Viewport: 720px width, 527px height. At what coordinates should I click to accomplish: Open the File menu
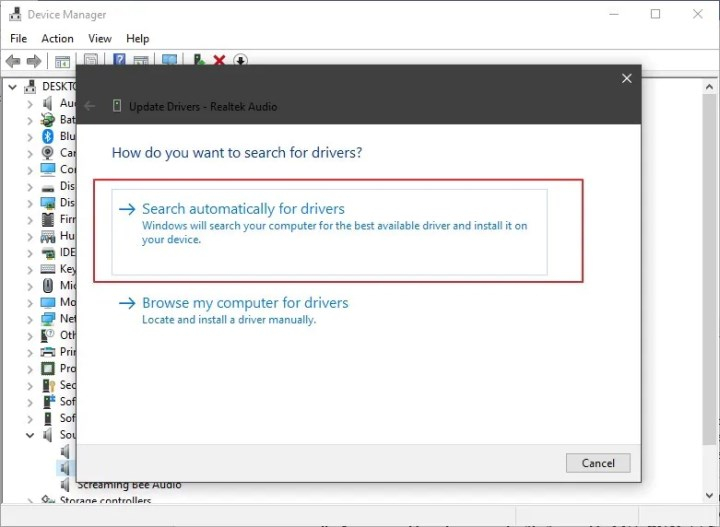tap(17, 38)
